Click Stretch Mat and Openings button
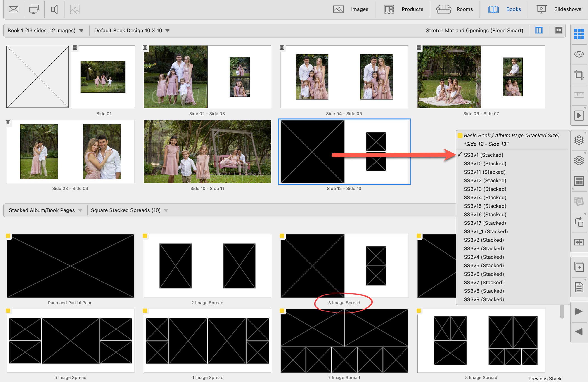 point(474,31)
